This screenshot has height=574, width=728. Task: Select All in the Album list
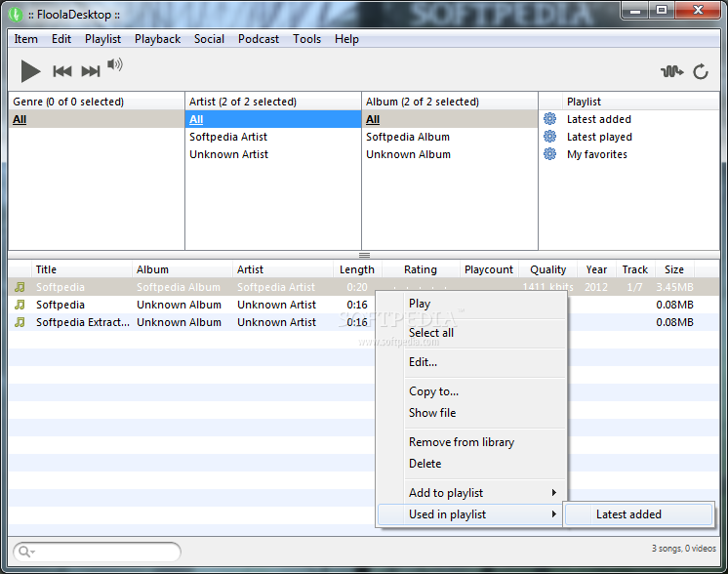point(450,119)
